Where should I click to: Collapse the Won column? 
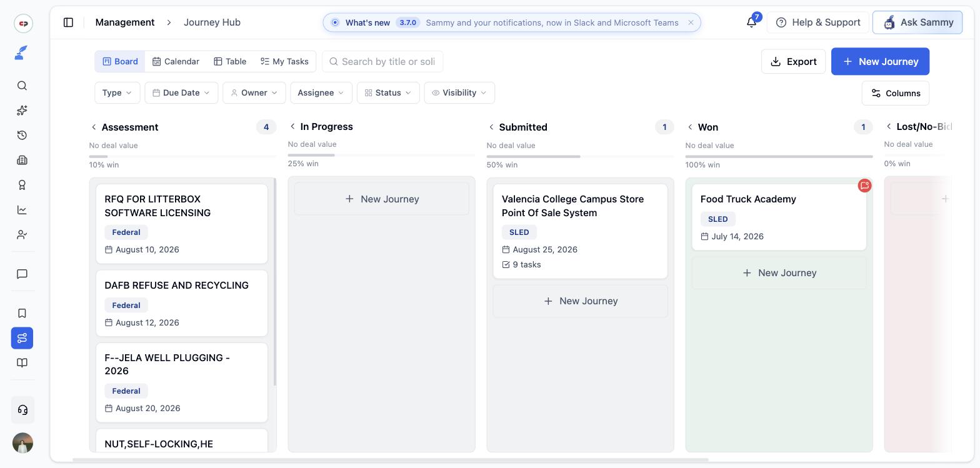(690, 127)
